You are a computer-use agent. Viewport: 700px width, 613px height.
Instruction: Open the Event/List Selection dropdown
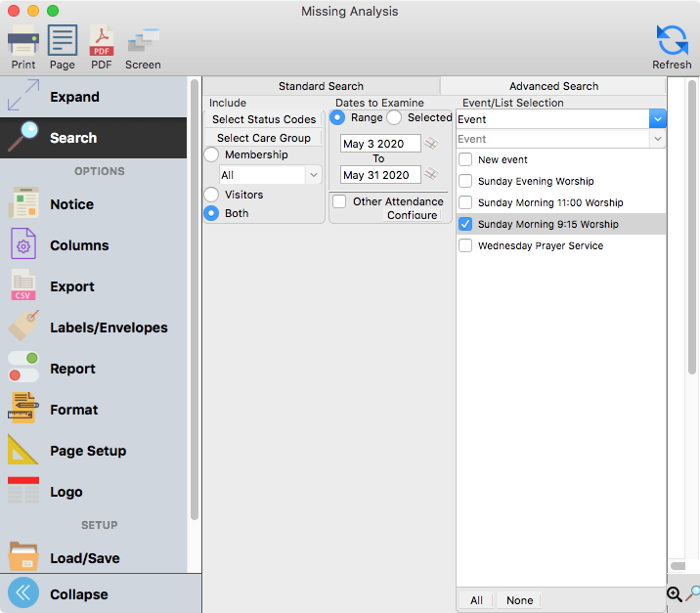point(658,119)
